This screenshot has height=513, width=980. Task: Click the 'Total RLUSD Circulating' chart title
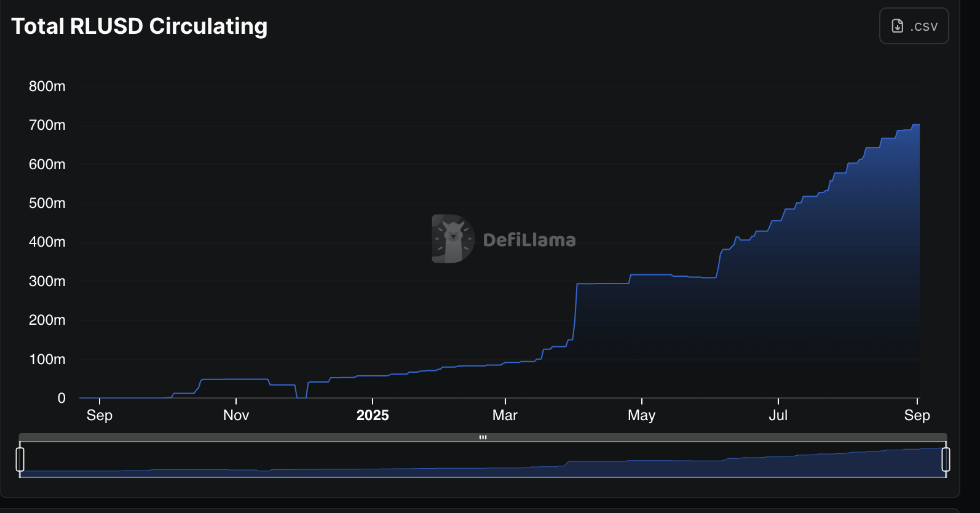(140, 26)
